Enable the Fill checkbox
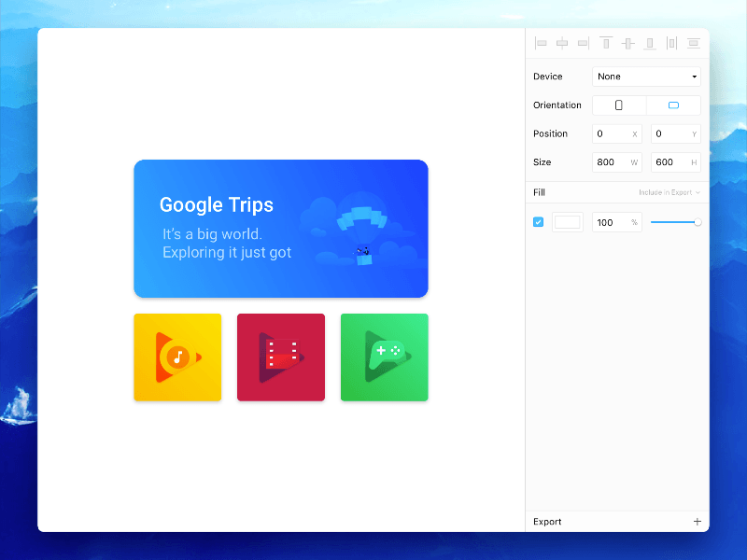 (x=538, y=222)
